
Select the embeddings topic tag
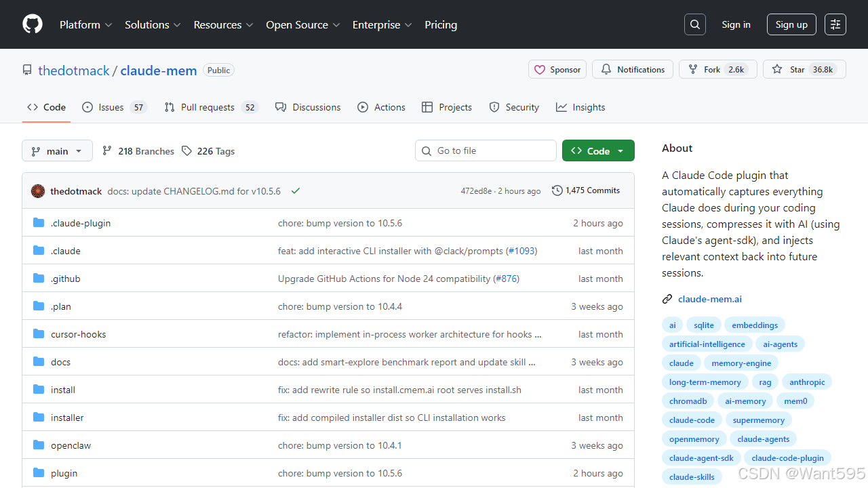click(755, 325)
